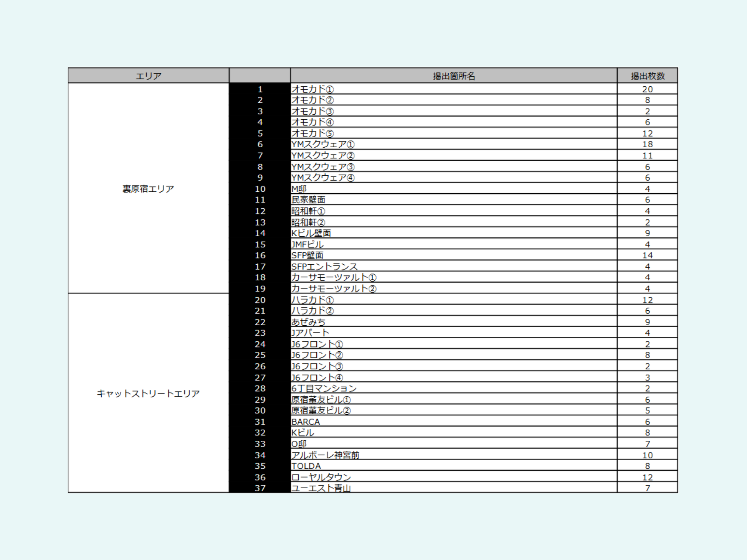Screen dimensions: 747x560
Task: Click the エリア column header
Action: coord(149,76)
